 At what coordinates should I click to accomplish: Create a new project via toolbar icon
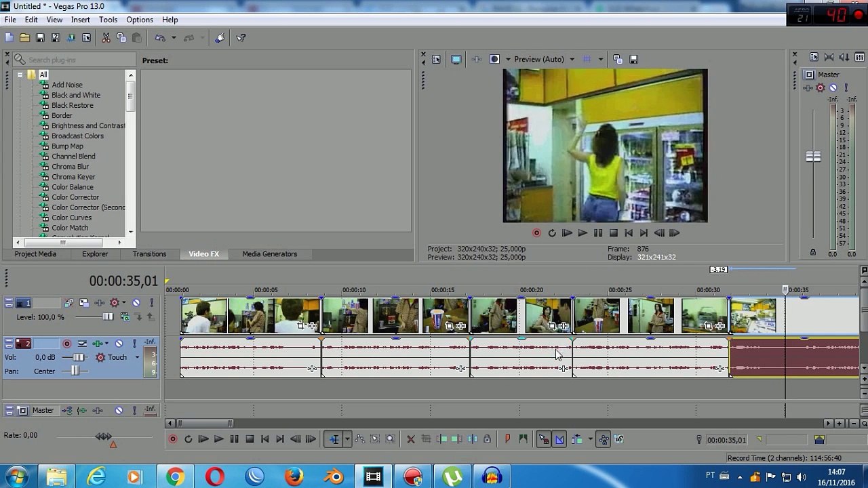(x=9, y=38)
